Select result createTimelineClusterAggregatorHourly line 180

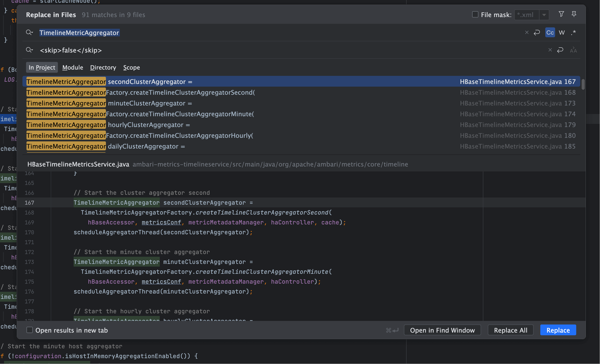pos(301,135)
